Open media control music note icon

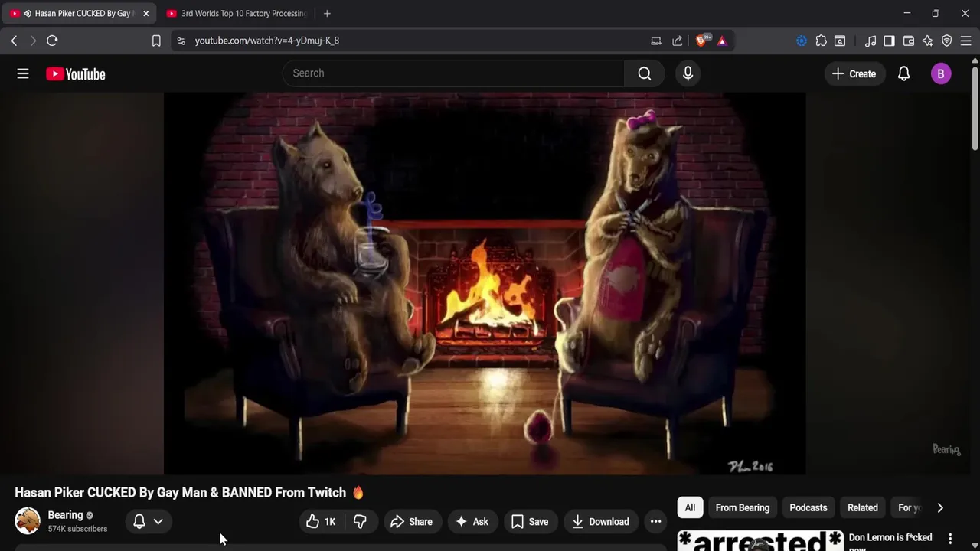pyautogui.click(x=871, y=41)
